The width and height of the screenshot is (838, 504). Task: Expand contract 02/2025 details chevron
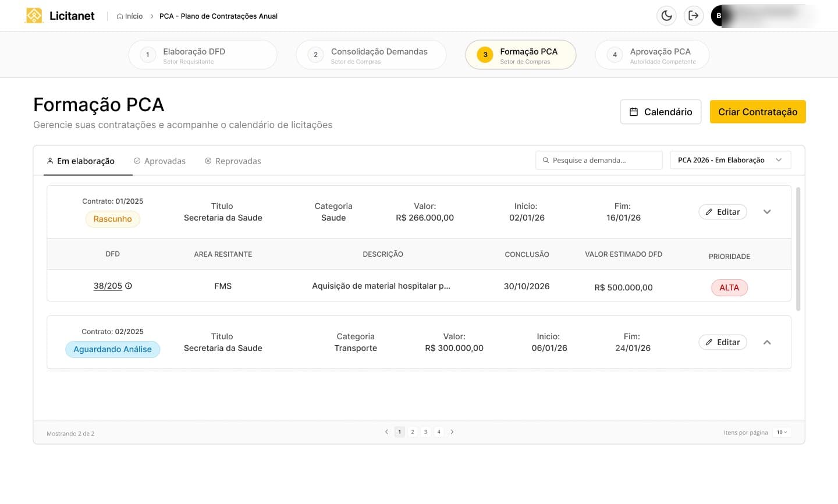(767, 342)
